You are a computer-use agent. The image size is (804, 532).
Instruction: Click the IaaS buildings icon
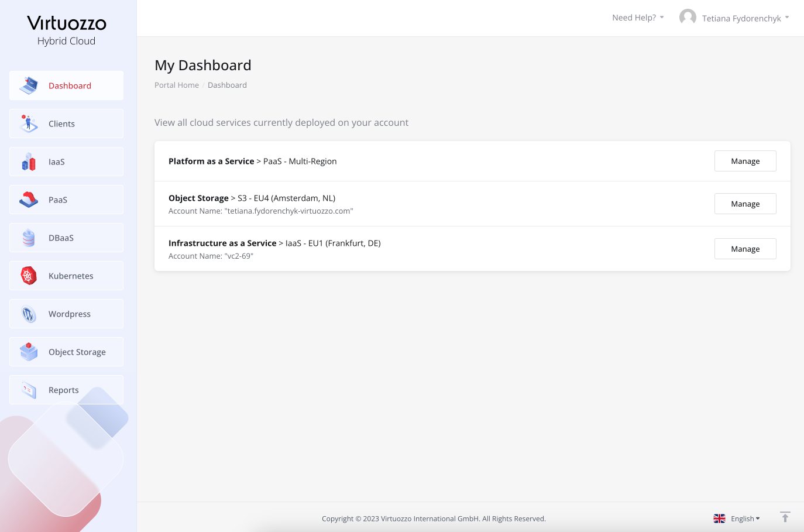pyautogui.click(x=29, y=162)
